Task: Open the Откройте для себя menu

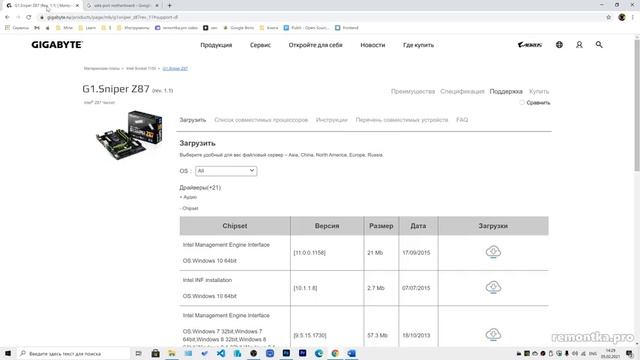Action: 316,45
